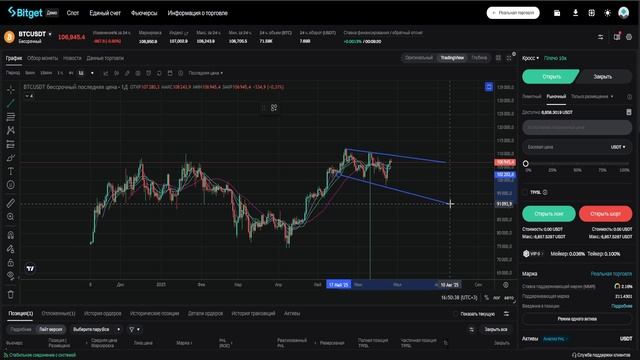Open the Фьючерсы menu

click(144, 13)
